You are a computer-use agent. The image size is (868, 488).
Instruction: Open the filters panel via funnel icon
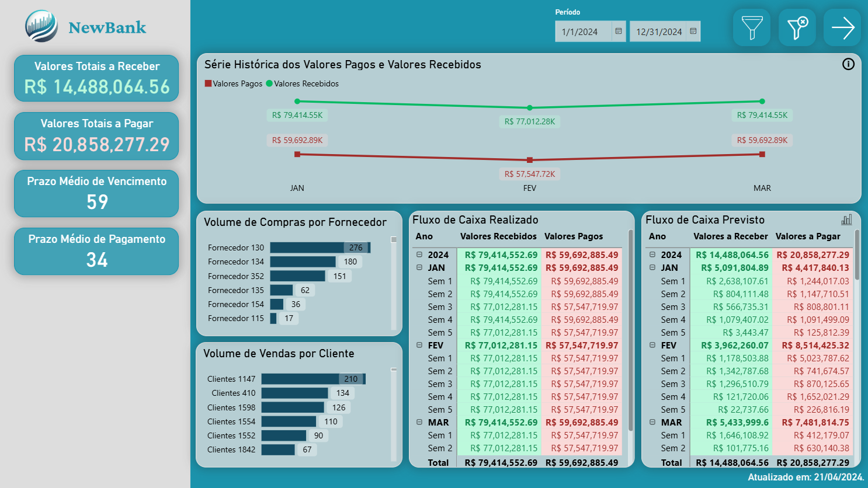pyautogui.click(x=752, y=27)
